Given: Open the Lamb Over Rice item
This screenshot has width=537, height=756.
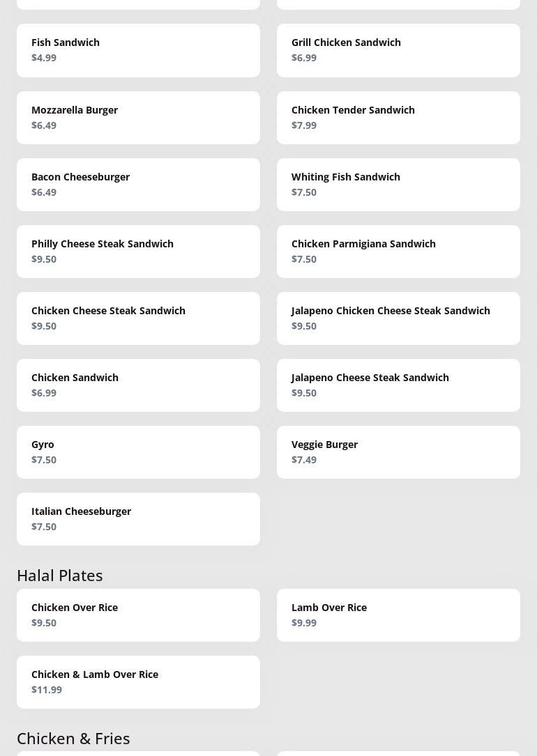Looking at the screenshot, I should 398,615.
